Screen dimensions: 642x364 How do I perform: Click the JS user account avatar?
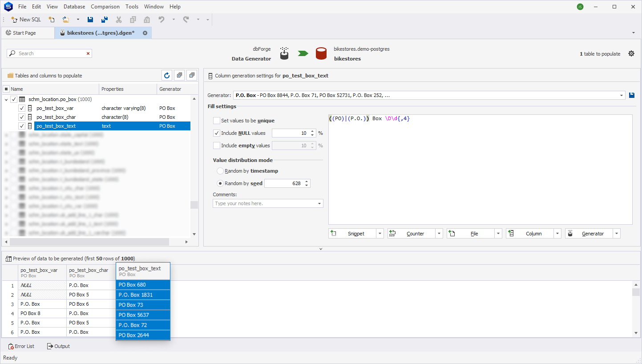580,7
